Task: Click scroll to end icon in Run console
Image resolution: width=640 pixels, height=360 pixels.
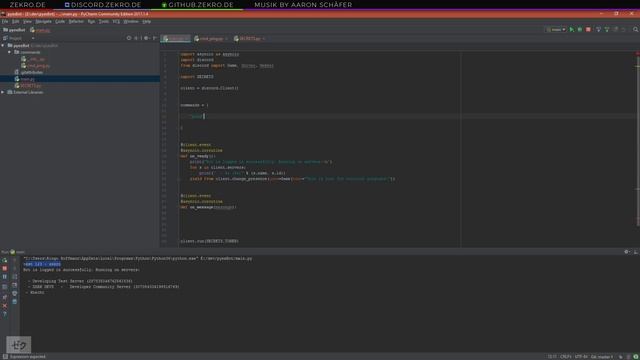Action: point(15,285)
